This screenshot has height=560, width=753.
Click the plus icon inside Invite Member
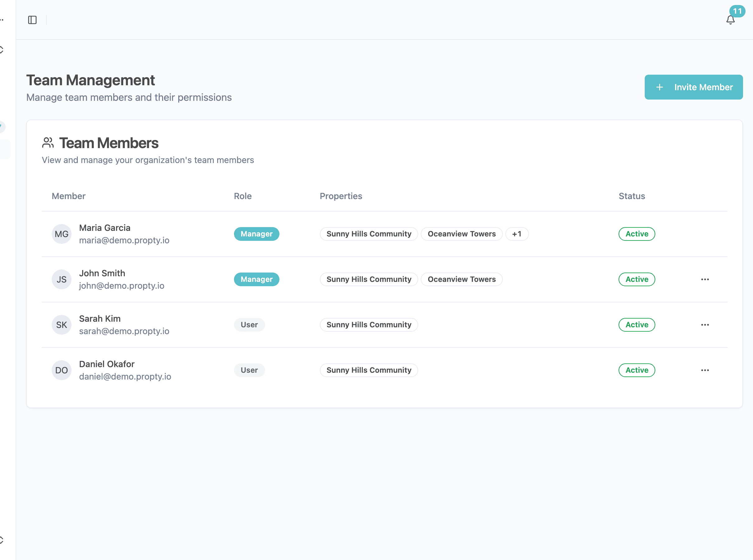[660, 87]
